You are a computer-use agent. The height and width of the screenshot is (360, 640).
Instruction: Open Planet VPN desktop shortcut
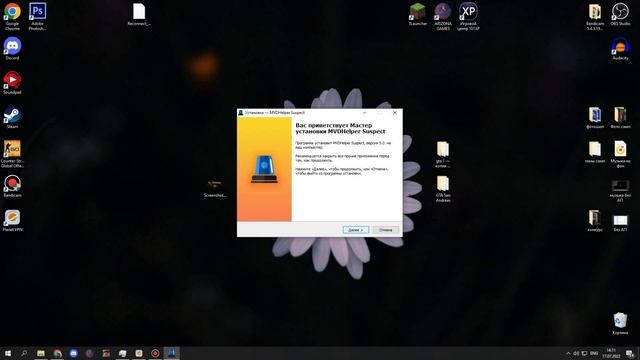(12, 220)
